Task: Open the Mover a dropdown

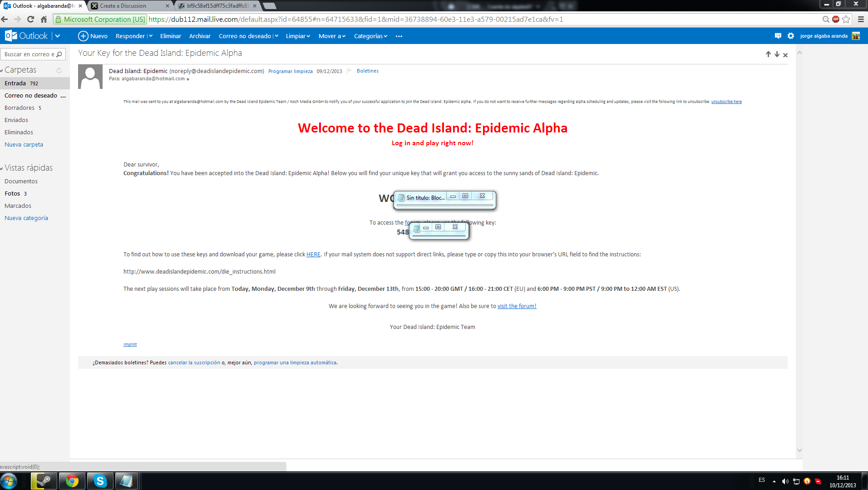Action: 332,36
